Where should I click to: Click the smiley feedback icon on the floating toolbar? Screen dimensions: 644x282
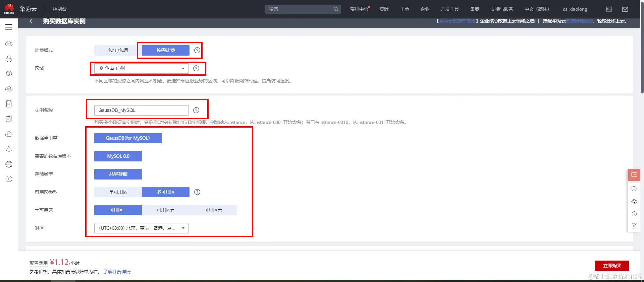pyautogui.click(x=634, y=189)
